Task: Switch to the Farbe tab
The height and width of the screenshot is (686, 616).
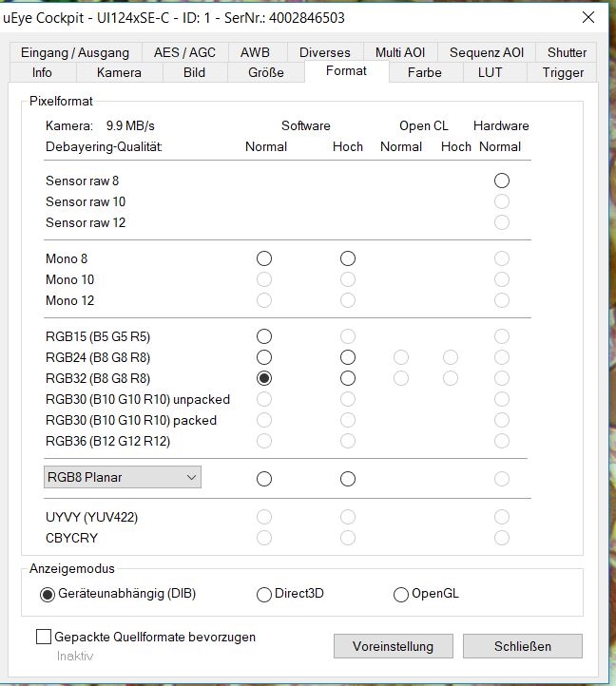Action: (x=424, y=72)
